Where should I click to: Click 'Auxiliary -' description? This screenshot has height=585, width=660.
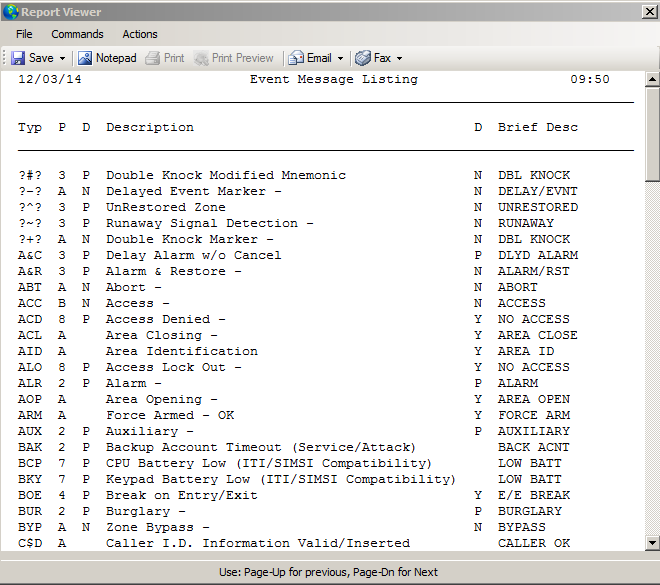[x=150, y=431]
